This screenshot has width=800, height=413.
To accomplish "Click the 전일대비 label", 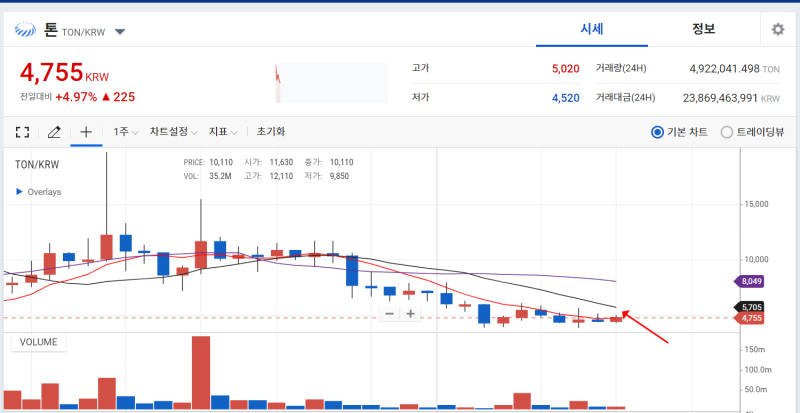I will [x=36, y=97].
